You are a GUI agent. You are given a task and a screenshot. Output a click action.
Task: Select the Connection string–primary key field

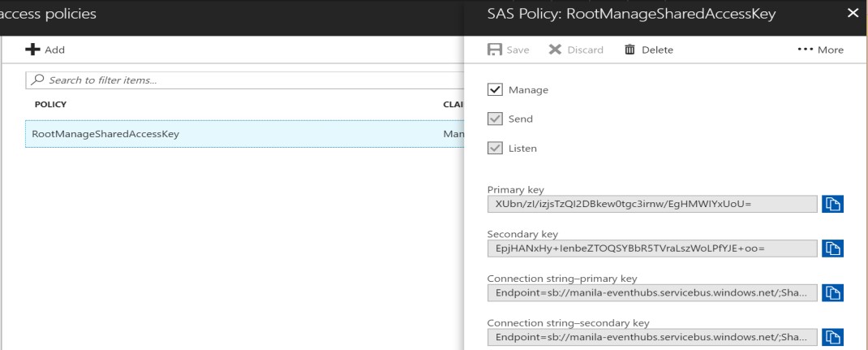pos(649,292)
